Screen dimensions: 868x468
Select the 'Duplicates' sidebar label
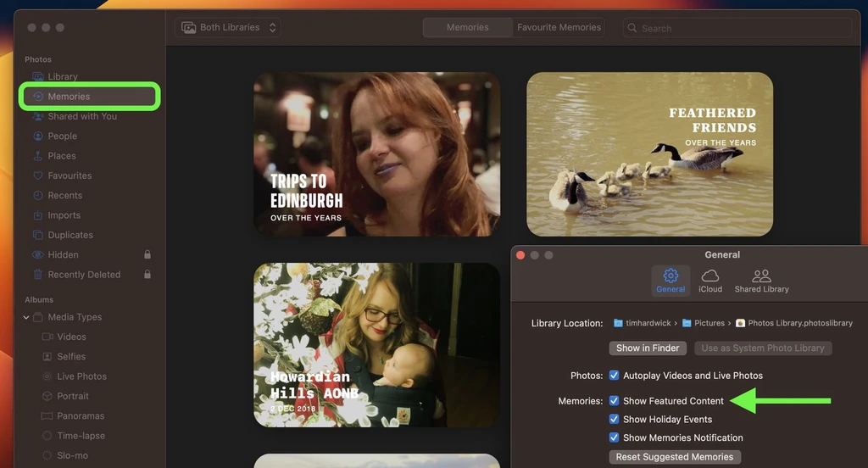(70, 235)
